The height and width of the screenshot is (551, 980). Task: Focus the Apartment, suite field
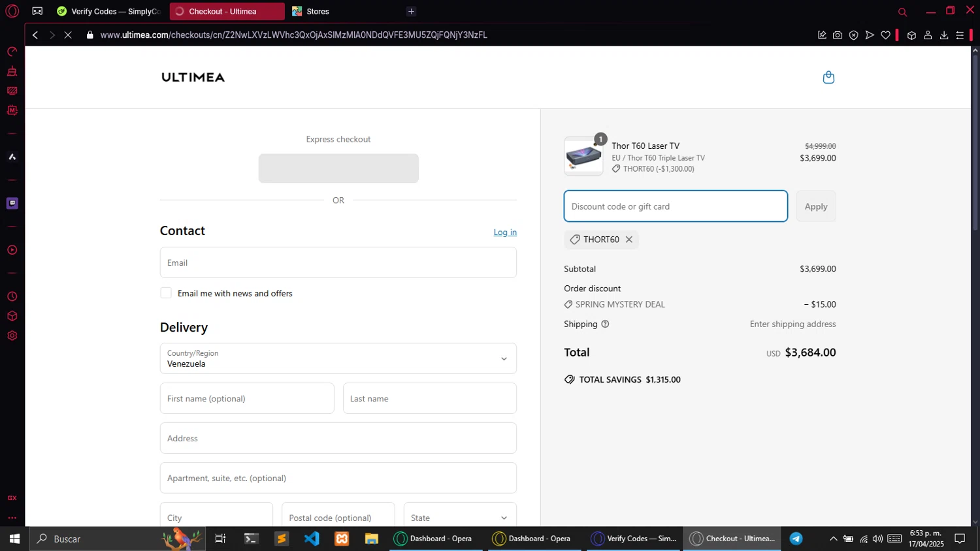(x=338, y=478)
